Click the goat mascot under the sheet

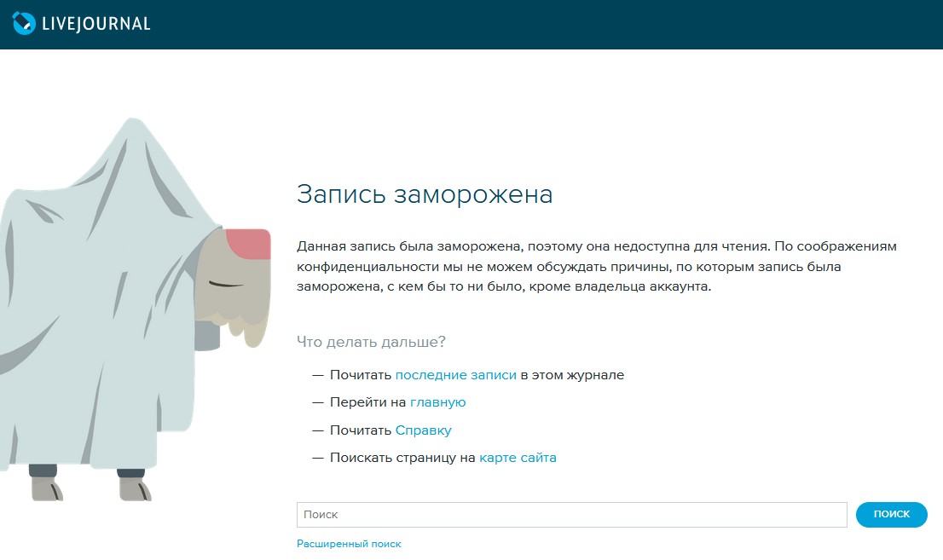coord(134,309)
